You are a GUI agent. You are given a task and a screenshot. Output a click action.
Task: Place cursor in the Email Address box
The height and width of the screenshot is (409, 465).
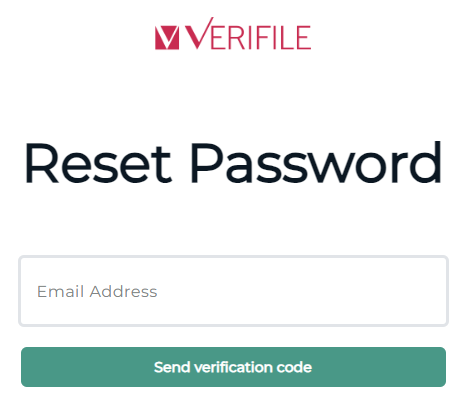(233, 291)
